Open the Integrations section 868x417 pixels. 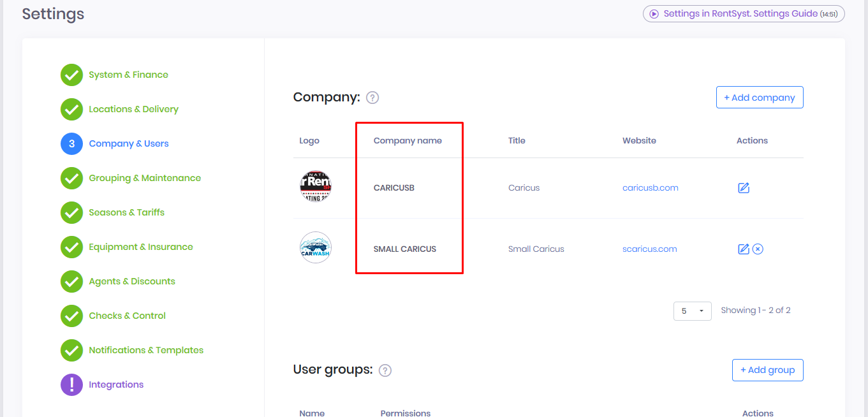(116, 384)
